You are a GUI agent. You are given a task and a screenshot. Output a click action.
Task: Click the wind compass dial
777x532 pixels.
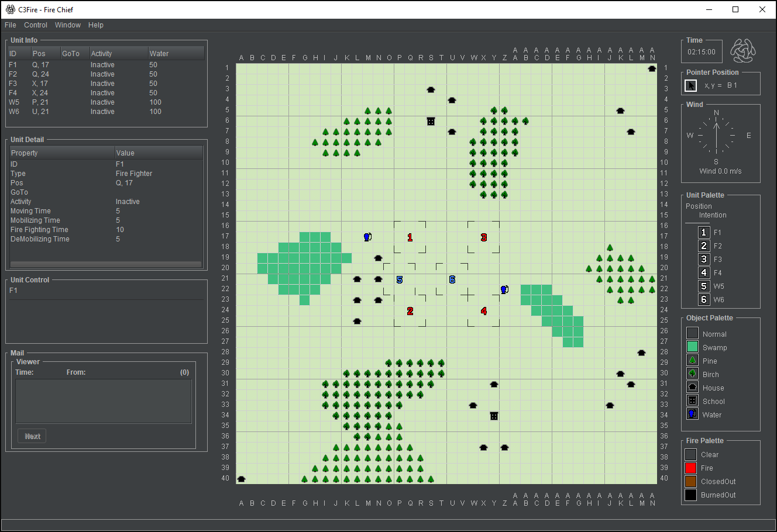click(716, 136)
